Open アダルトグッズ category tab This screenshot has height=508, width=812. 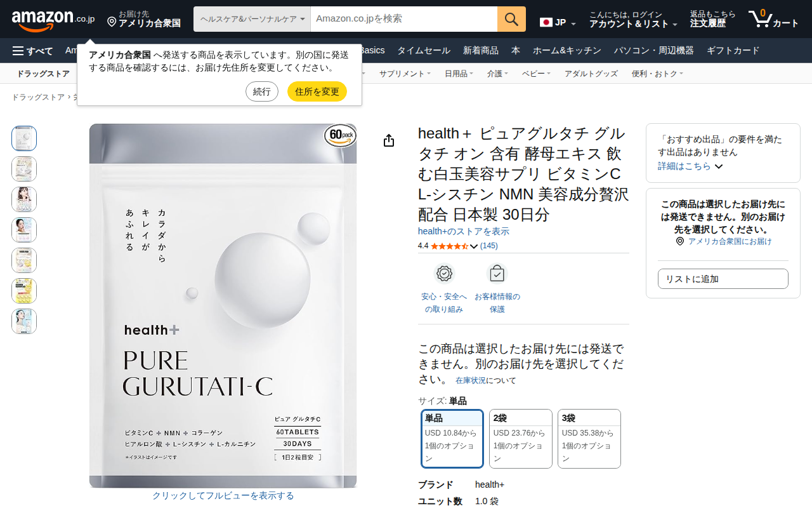pos(591,74)
